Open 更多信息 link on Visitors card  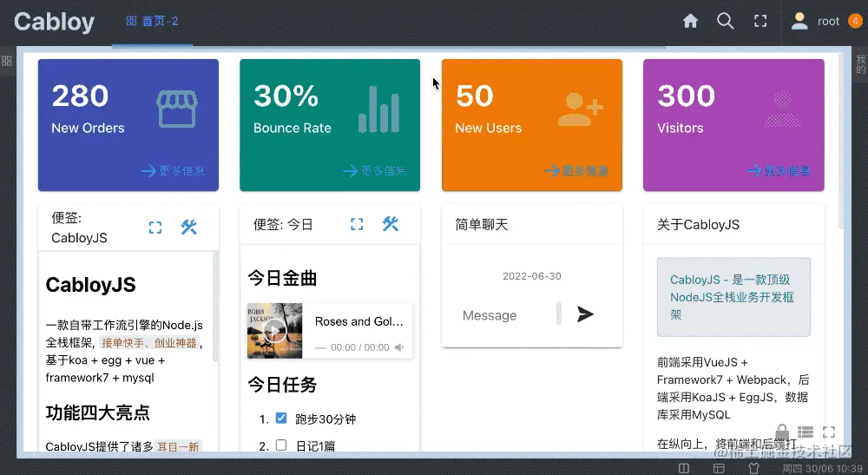(778, 170)
